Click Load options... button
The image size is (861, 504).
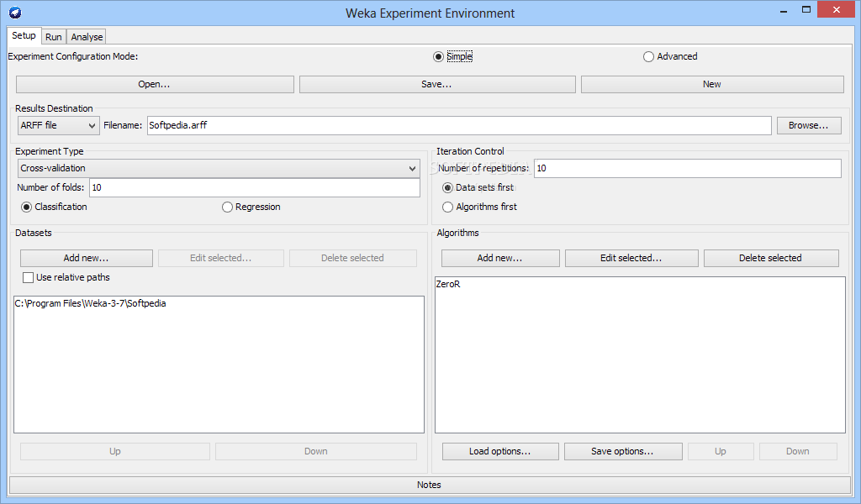pos(500,451)
